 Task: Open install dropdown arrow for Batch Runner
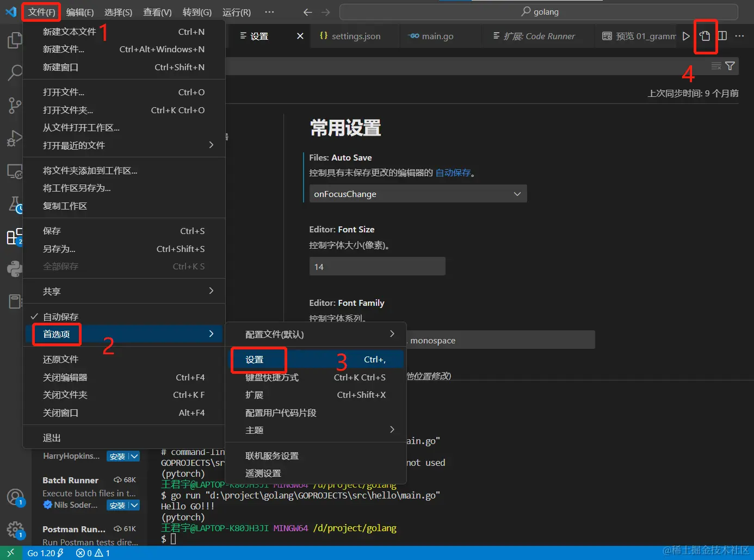point(134,505)
